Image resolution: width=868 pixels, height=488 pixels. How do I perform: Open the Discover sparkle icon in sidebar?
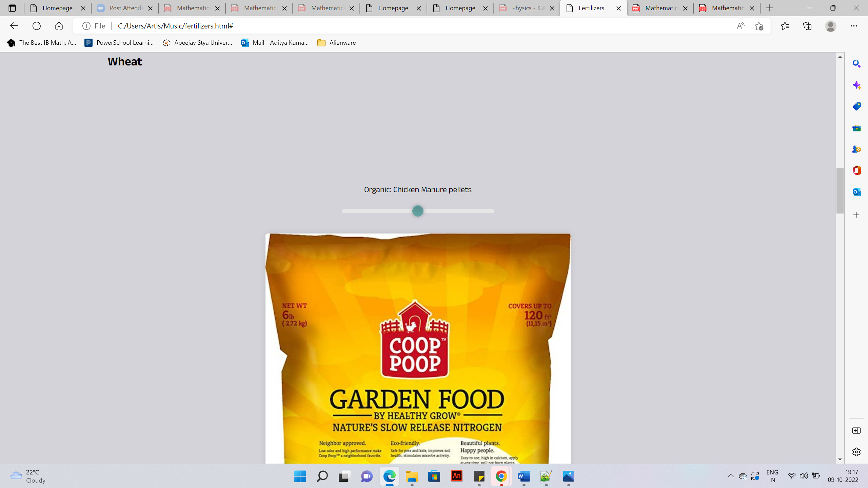tap(856, 85)
